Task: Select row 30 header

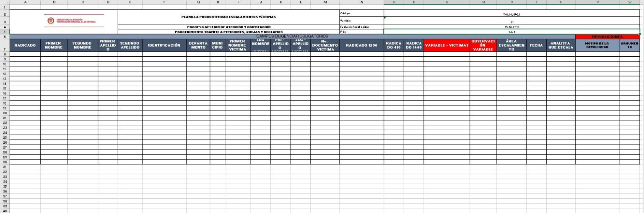Action: pos(4,162)
